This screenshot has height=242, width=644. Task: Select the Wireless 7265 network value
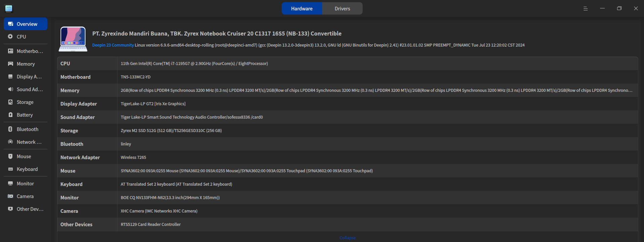134,157
